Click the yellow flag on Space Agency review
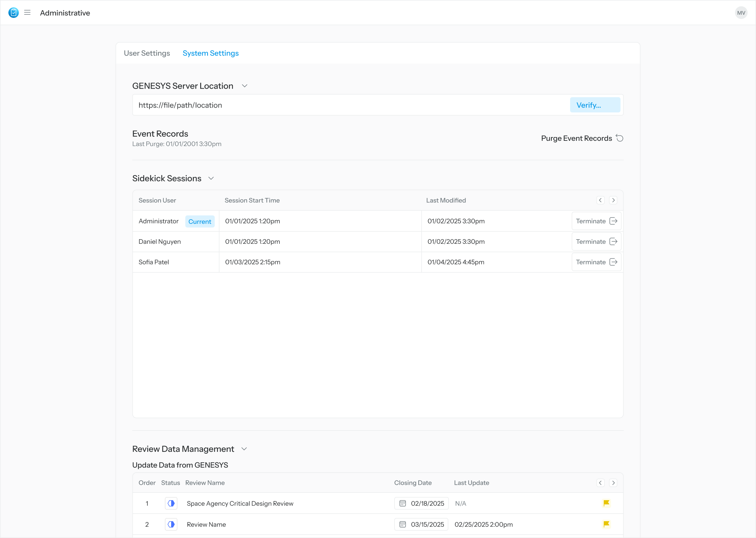 point(606,503)
